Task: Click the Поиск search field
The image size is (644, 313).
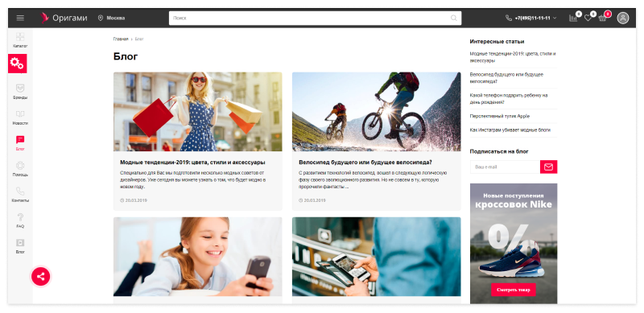Action: coord(315,18)
